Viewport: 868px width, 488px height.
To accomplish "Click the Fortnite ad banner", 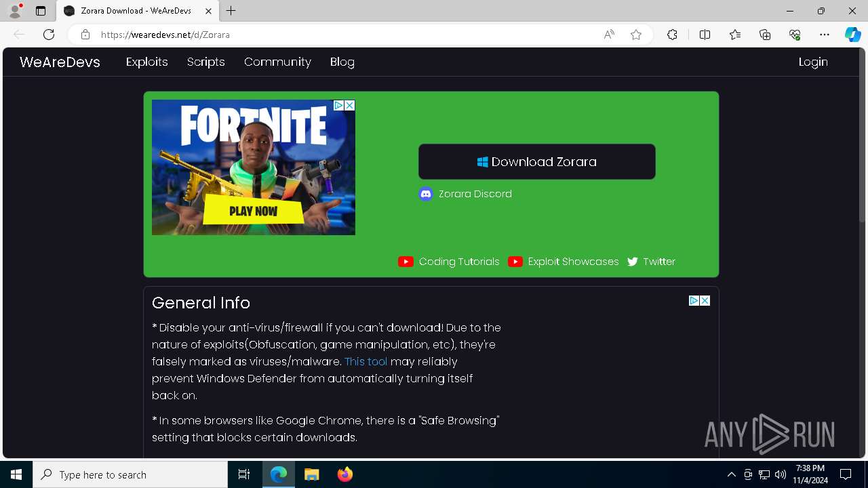I will coord(254,167).
